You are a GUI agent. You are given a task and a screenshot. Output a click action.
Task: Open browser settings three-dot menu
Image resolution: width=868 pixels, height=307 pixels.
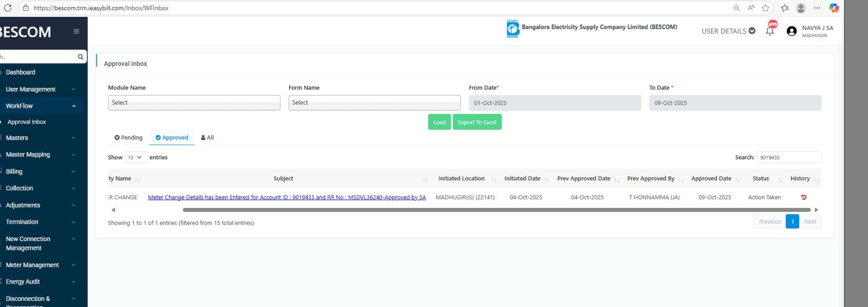point(817,8)
